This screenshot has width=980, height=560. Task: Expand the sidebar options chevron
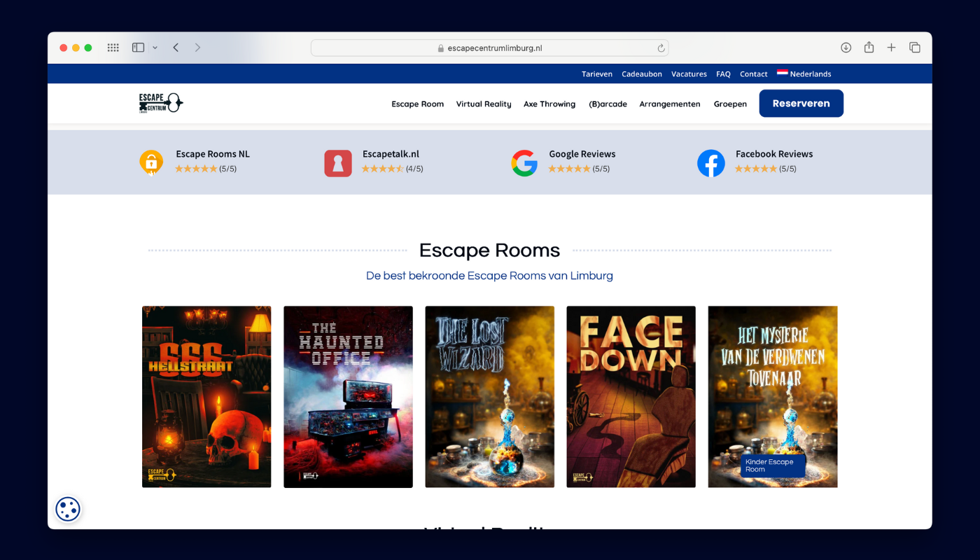[x=155, y=48]
